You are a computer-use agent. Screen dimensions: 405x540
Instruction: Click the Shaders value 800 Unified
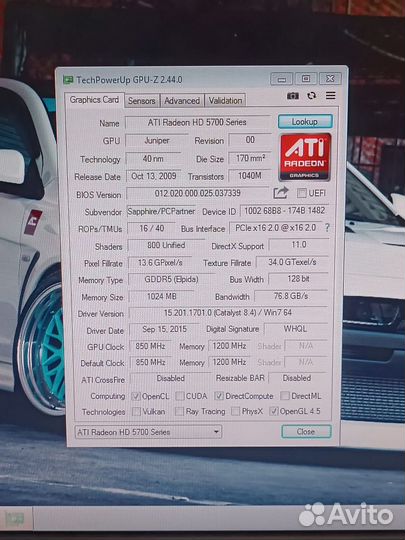tap(166, 245)
